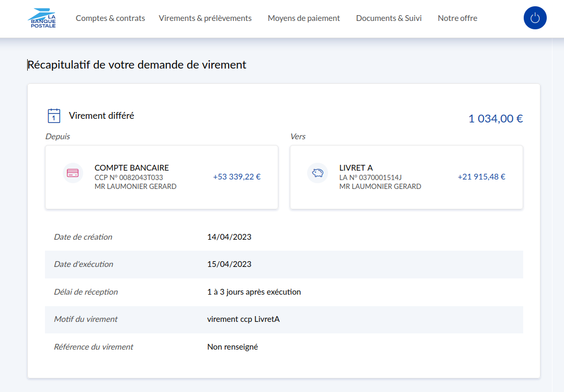Click the piggy bank icon for Livret A

(318, 173)
